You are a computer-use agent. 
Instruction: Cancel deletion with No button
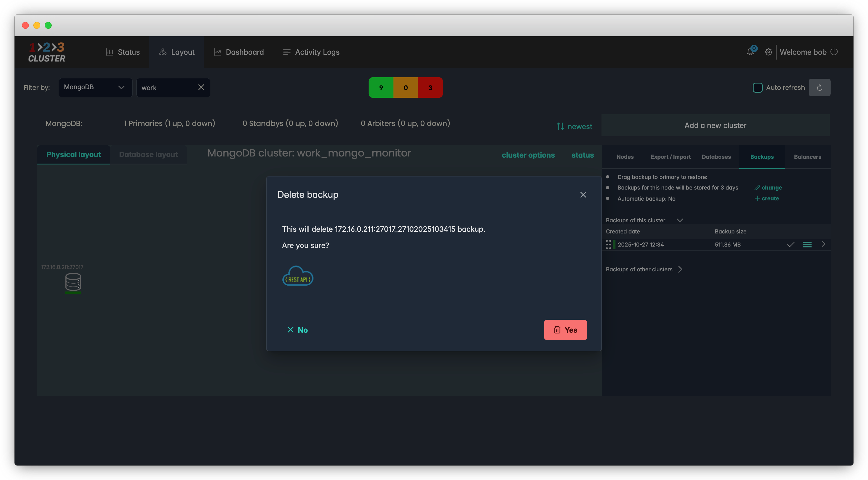coord(297,330)
